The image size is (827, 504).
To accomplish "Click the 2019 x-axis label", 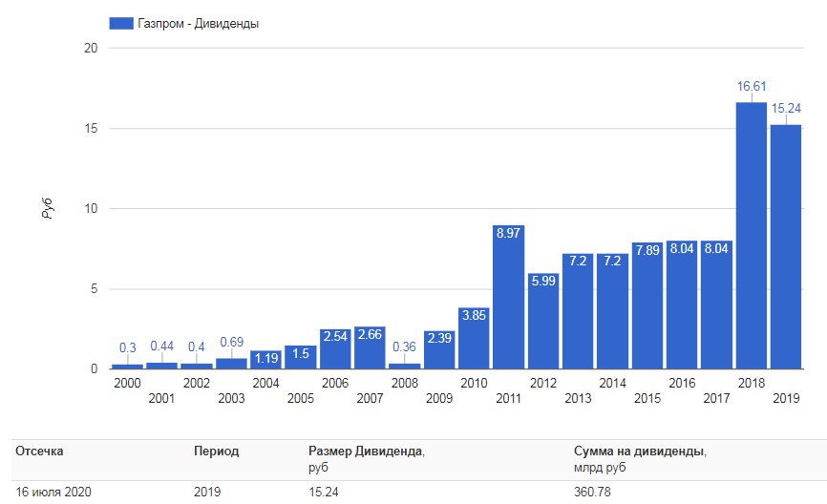I will pyautogui.click(x=786, y=398).
